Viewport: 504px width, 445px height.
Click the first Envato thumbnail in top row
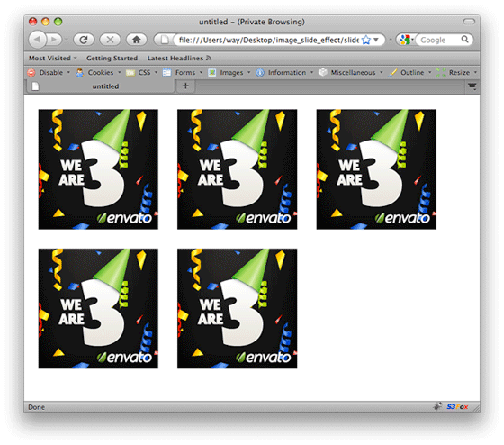tap(98, 169)
